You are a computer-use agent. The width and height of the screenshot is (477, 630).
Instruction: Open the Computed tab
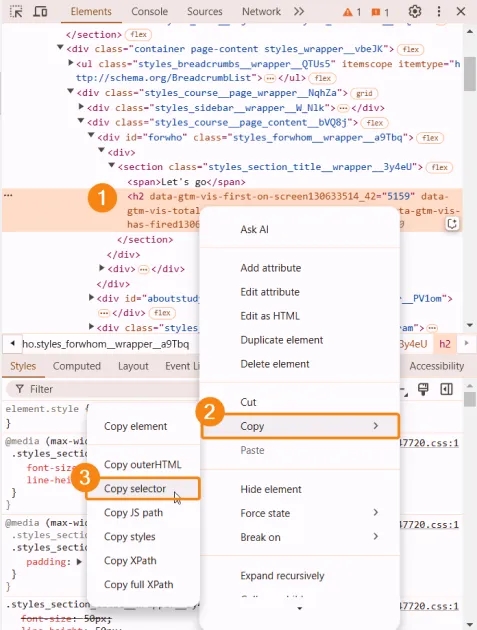pyautogui.click(x=77, y=366)
